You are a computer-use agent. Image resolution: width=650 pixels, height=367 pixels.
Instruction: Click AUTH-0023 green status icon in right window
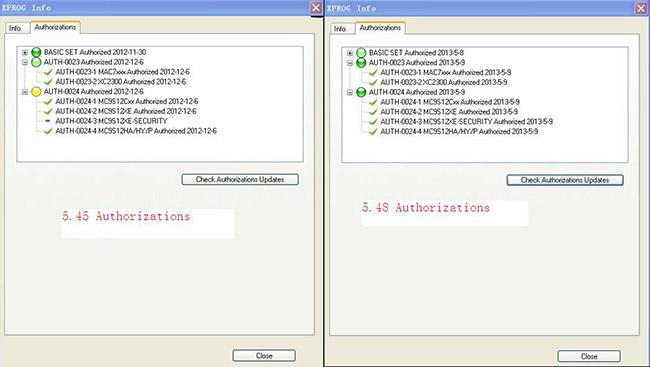361,63
